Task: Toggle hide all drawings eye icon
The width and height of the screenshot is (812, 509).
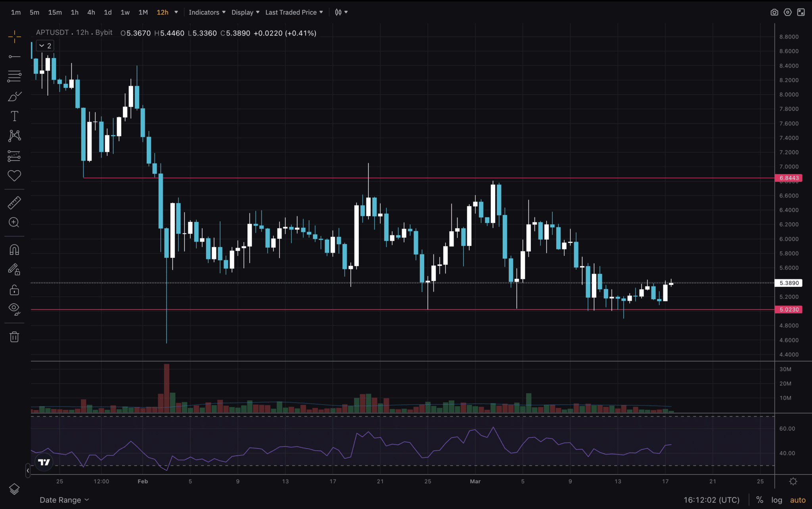Action: pos(14,309)
